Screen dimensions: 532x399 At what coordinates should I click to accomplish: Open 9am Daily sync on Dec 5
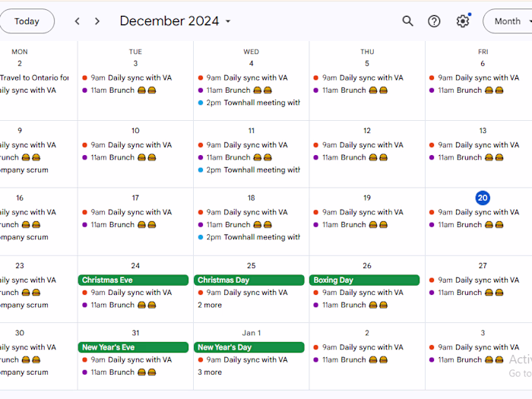pos(359,78)
